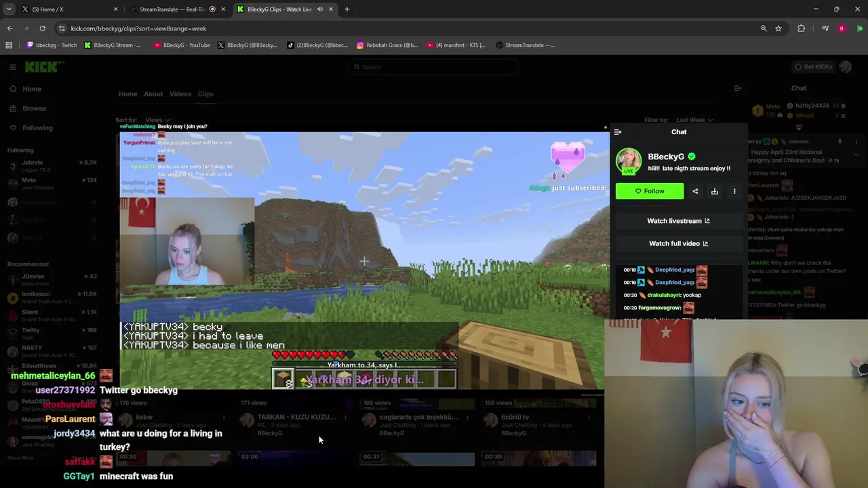Open the '(4) manifest - KTS' bookmark
This screenshot has width=868, height=488.
[456, 45]
